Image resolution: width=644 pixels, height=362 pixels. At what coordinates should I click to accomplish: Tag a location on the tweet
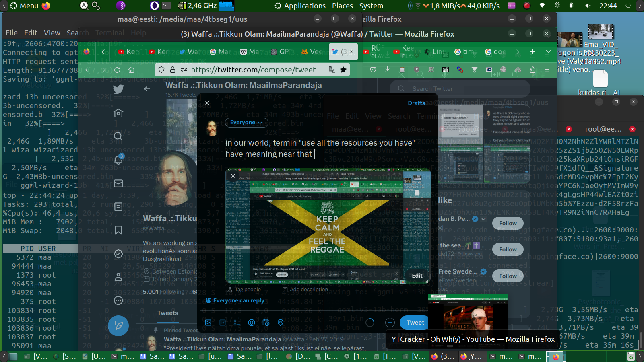[281, 323]
